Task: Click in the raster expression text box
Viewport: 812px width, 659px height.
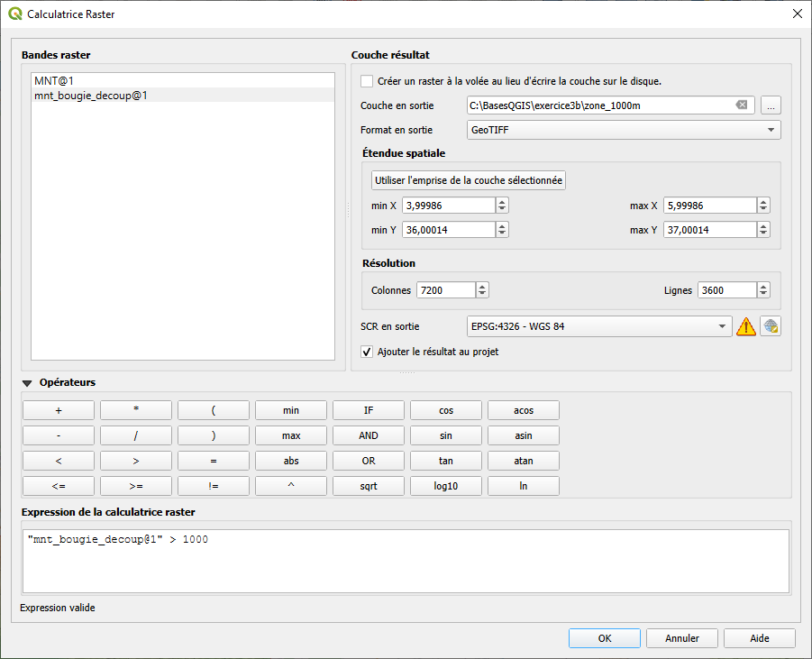Action: click(x=406, y=559)
